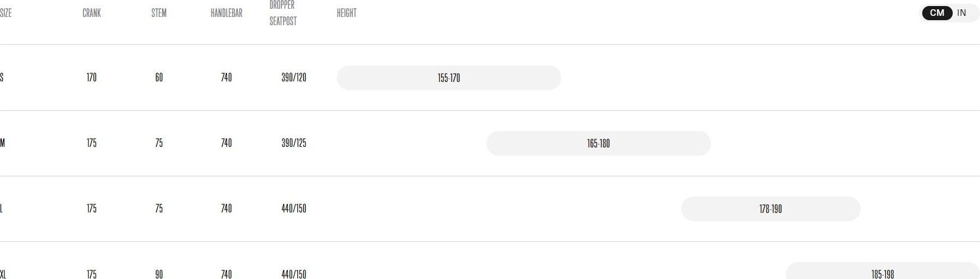Click the 165-180 height range bar
The height and width of the screenshot is (279, 980).
[598, 144]
